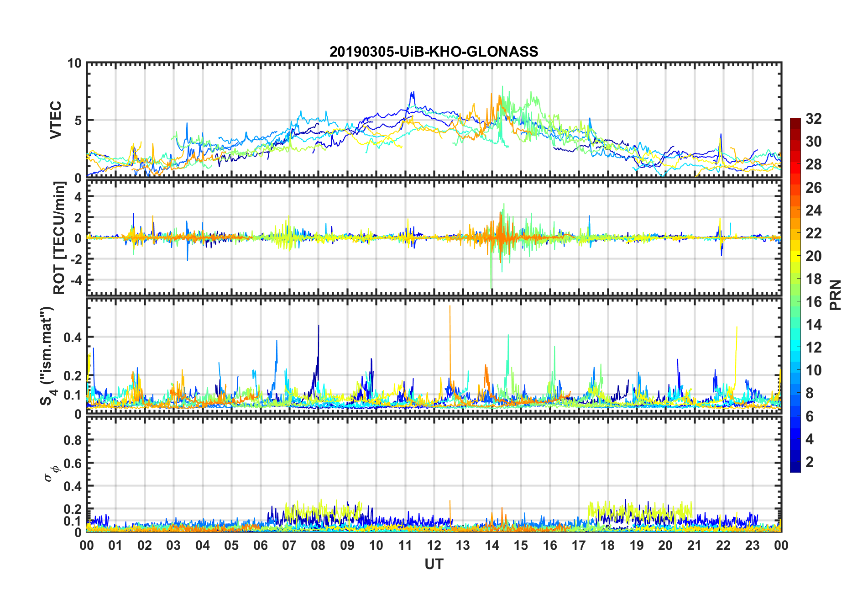This screenshot has width=868, height=590.
Task: Click the plot title 20190305-UiB-KHO-GLONASS
Action: 434,52
